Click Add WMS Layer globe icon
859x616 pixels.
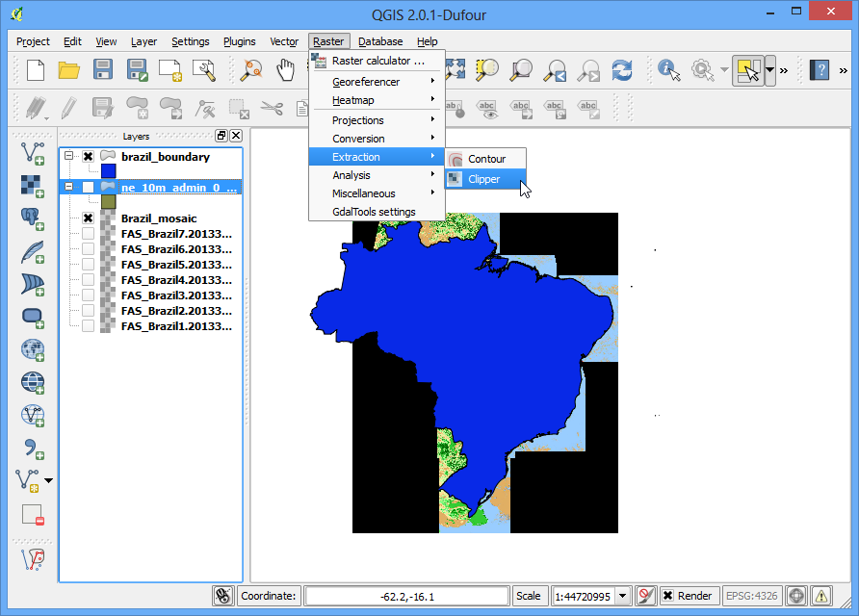pyautogui.click(x=33, y=350)
